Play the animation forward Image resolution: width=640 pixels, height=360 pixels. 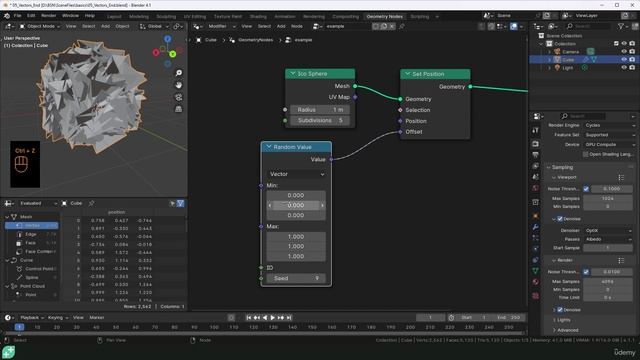[x=273, y=318]
